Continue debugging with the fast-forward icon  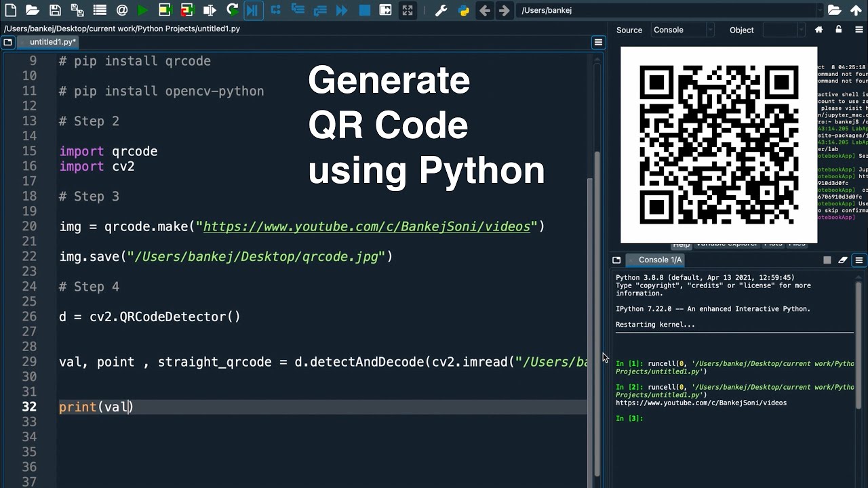click(x=342, y=10)
